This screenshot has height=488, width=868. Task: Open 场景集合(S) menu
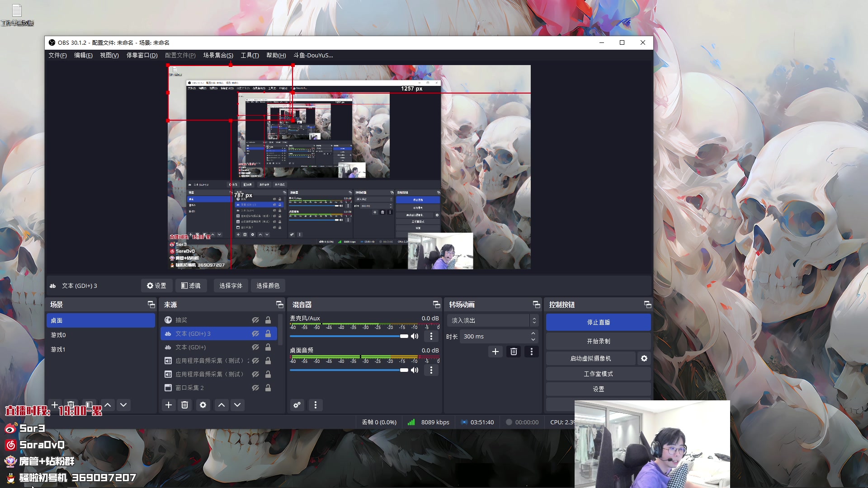click(218, 55)
